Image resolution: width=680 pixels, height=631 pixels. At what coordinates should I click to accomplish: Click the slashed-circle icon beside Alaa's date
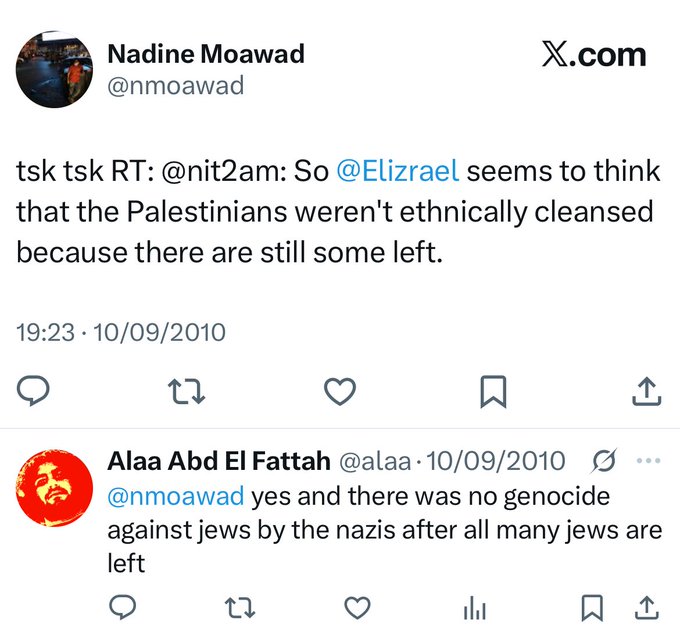[x=604, y=462]
